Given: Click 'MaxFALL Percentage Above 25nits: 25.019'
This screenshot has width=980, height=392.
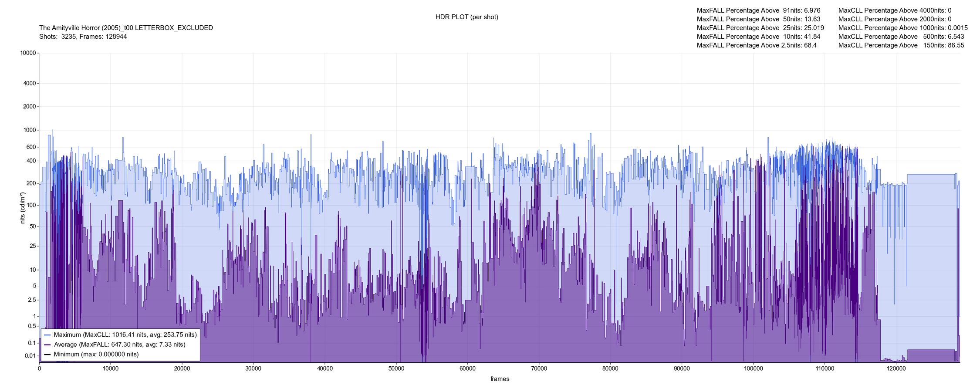Looking at the screenshot, I should 760,28.
